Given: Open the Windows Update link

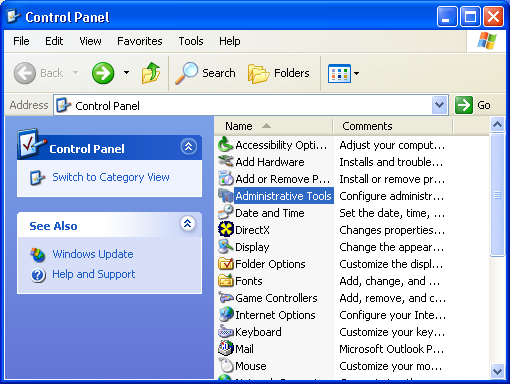Looking at the screenshot, I should [x=93, y=254].
